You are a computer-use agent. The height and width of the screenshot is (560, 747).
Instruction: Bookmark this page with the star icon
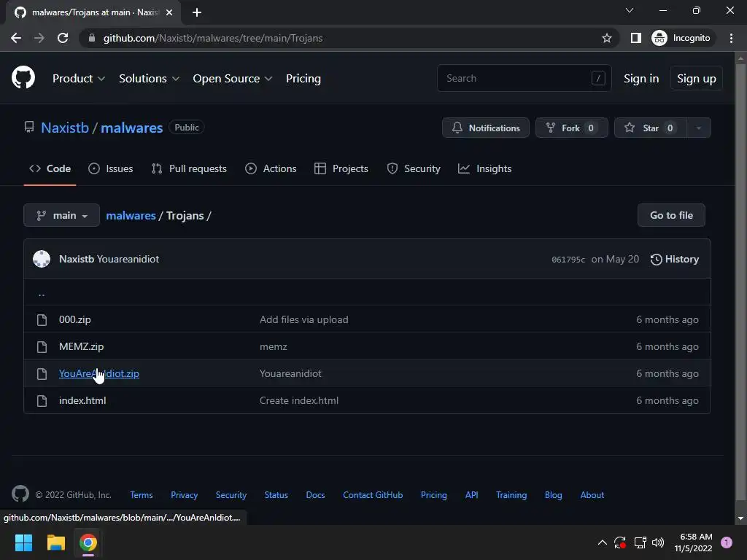[x=606, y=38]
